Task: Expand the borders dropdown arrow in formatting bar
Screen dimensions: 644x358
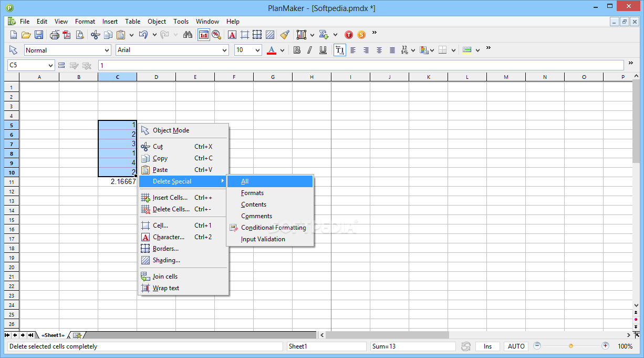Action: click(x=452, y=50)
